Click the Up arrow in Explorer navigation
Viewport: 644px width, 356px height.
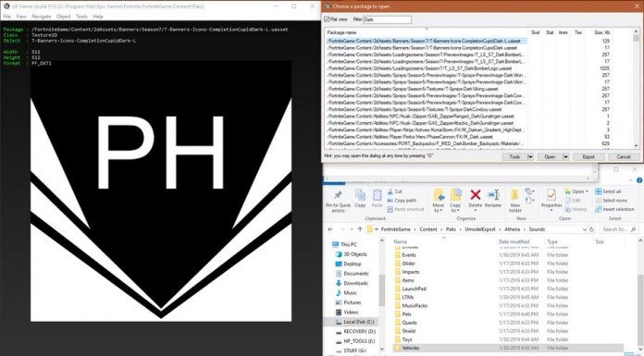point(360,229)
